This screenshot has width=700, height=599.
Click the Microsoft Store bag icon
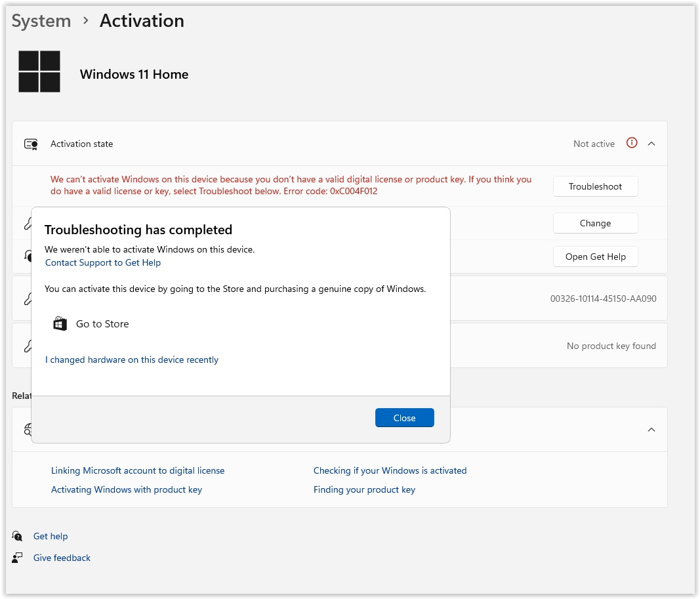click(60, 323)
